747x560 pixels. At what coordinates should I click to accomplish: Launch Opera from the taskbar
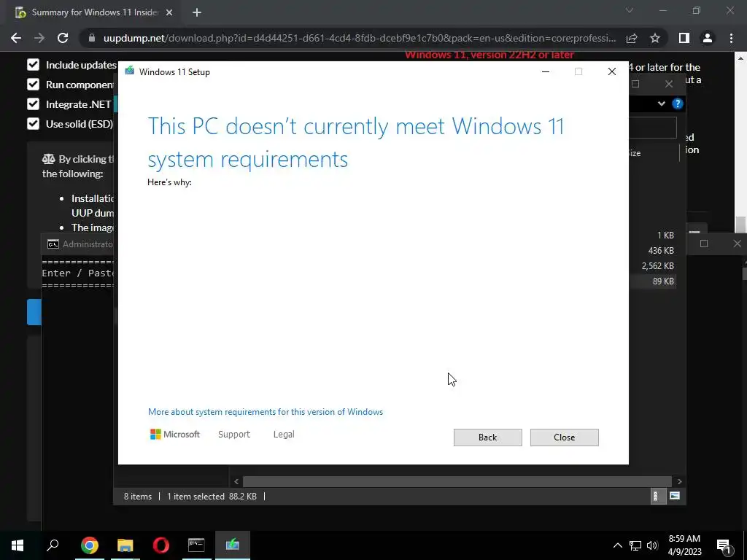(x=161, y=545)
